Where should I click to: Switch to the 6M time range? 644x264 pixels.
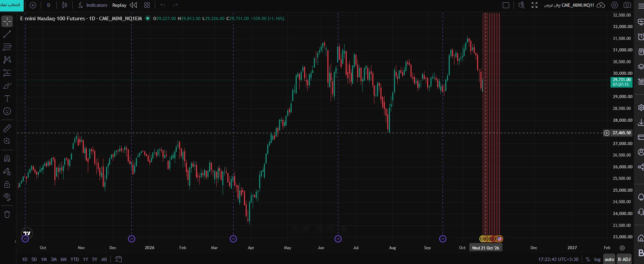pos(64,259)
